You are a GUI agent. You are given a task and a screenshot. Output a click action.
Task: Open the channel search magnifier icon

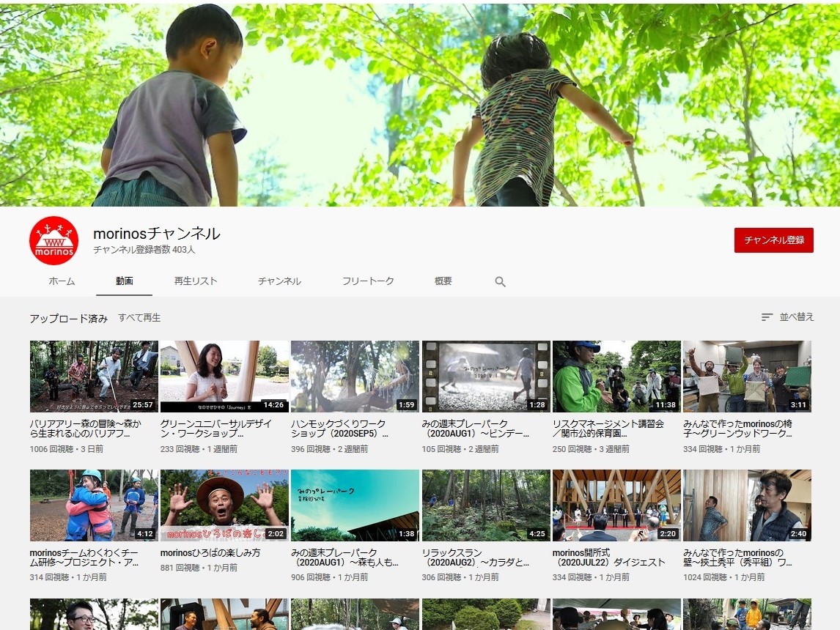click(500, 281)
